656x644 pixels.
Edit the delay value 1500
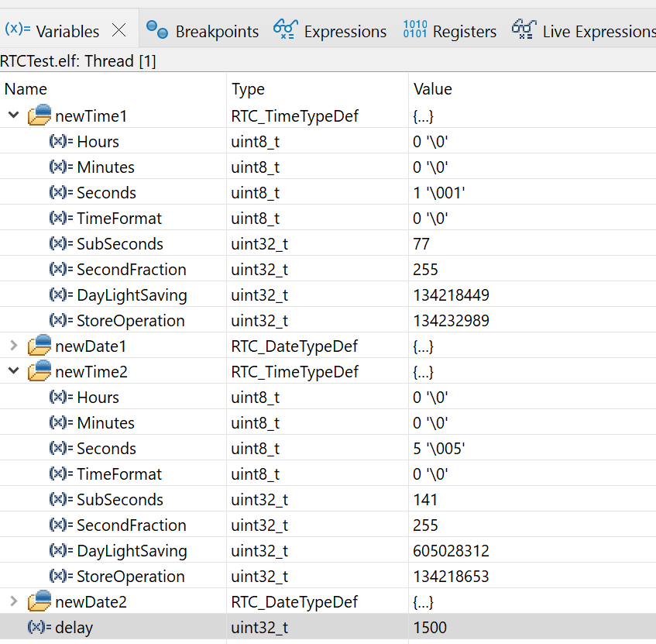coord(431,628)
